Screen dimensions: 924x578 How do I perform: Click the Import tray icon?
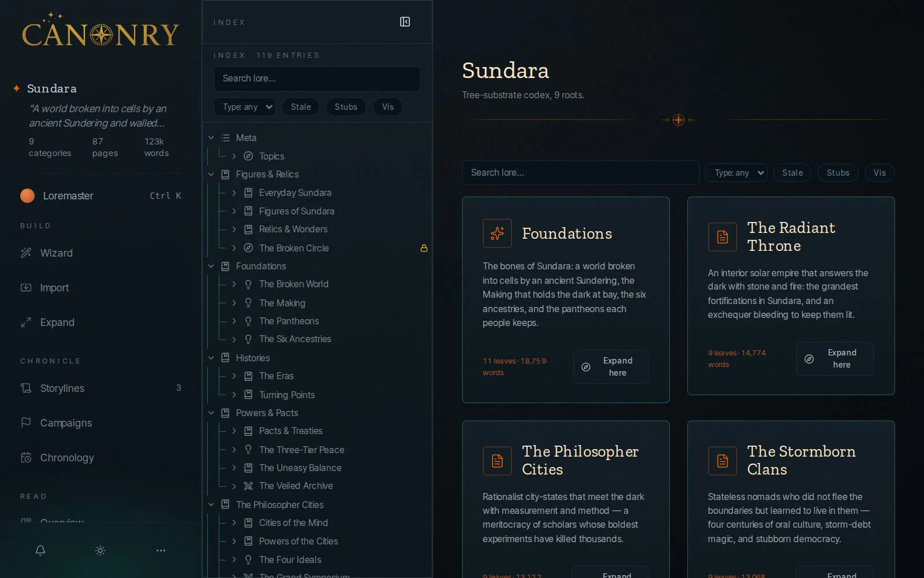coord(26,287)
